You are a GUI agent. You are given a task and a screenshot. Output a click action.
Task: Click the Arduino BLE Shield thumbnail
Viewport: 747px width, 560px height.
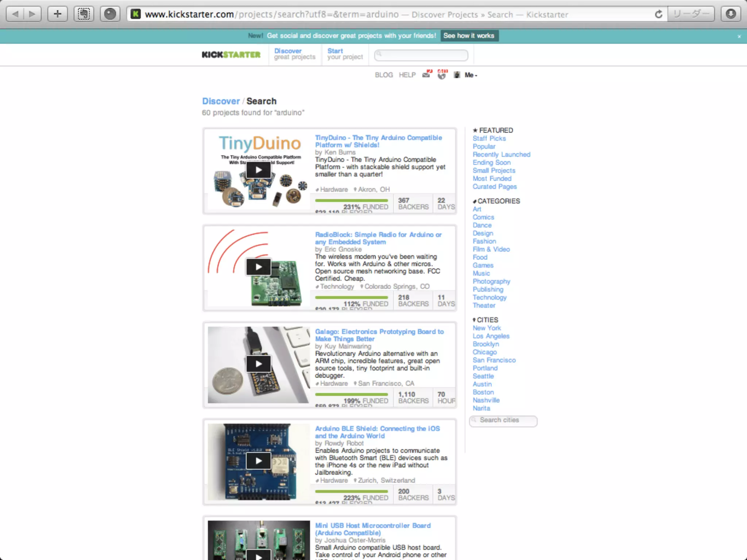258,461
